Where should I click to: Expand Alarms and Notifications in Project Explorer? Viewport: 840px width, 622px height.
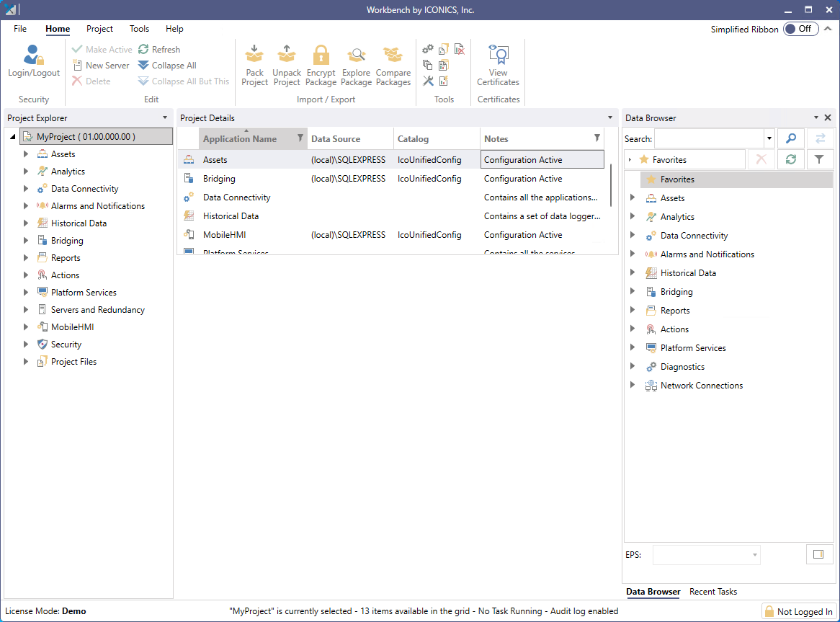(26, 205)
